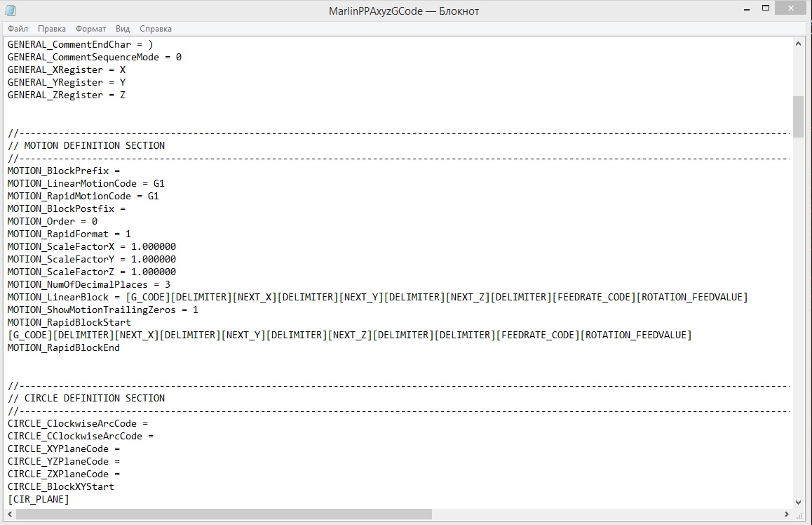Viewport: 812px width, 525px height.
Task: Click the Notepad icon in title bar
Action: pos(10,11)
